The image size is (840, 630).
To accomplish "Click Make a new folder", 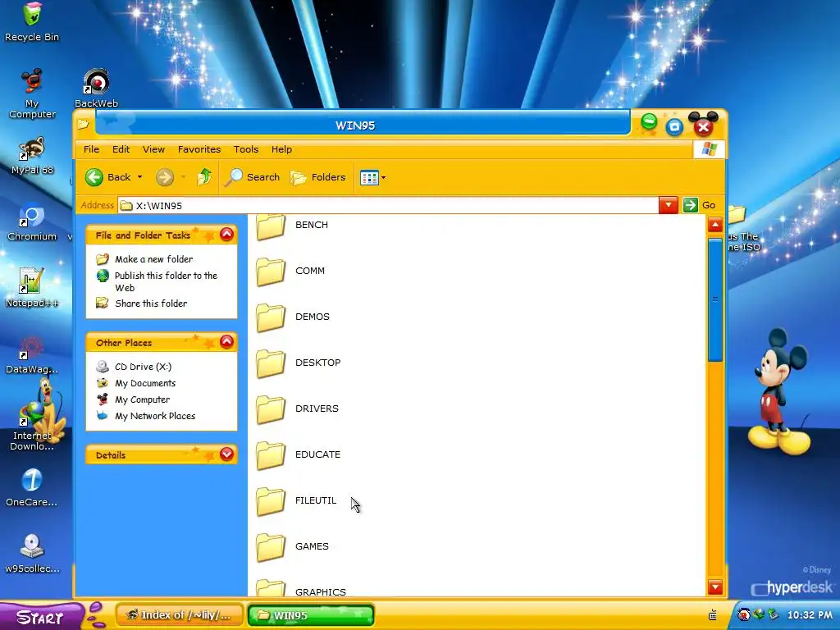I will click(x=153, y=259).
